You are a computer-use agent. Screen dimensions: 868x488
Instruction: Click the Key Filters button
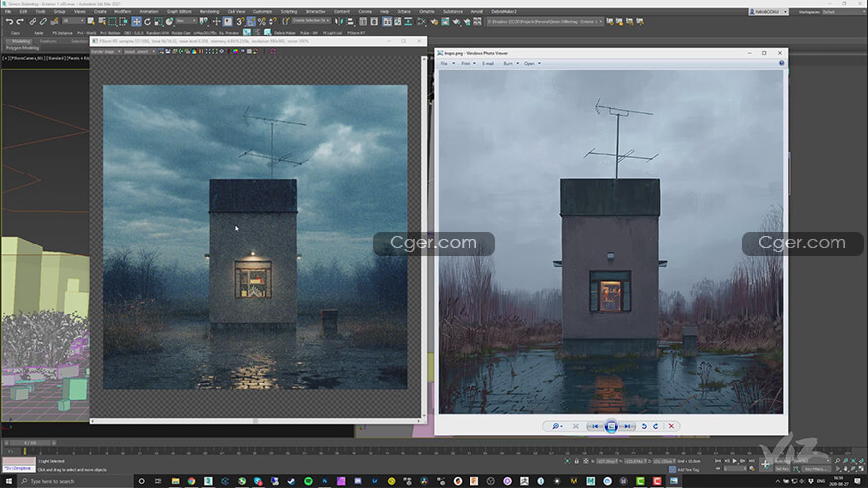click(x=815, y=469)
